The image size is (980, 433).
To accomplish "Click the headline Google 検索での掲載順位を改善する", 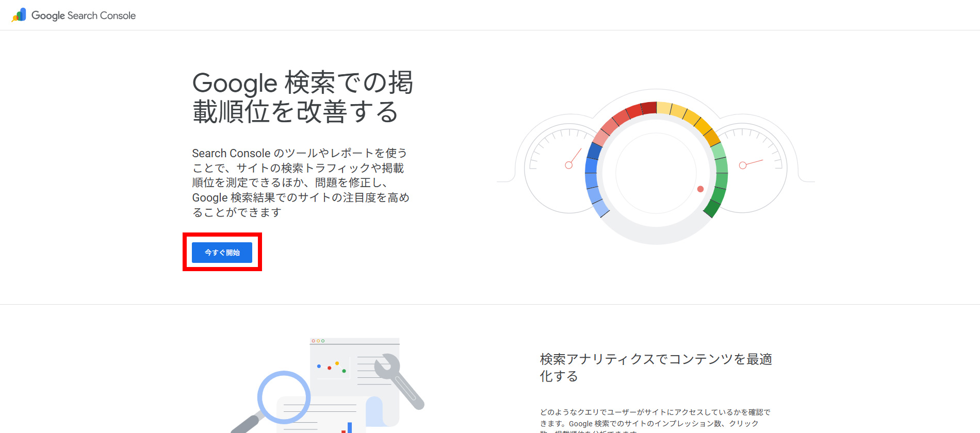I will pyautogui.click(x=302, y=97).
